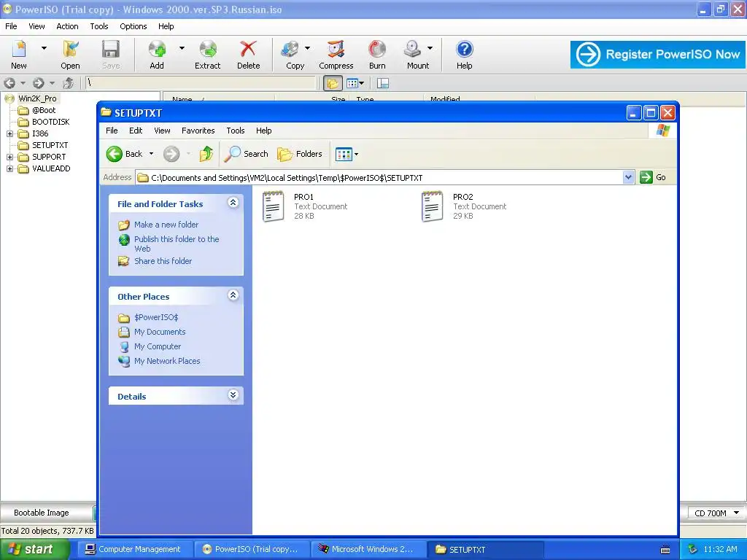Expand the Details panel
This screenshot has height=560, width=747.
click(233, 395)
